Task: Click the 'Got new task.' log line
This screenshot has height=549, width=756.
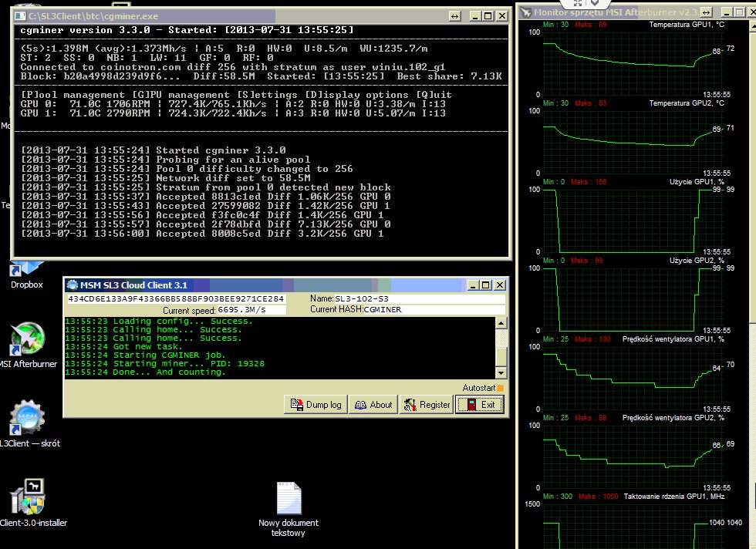Action: 123,346
